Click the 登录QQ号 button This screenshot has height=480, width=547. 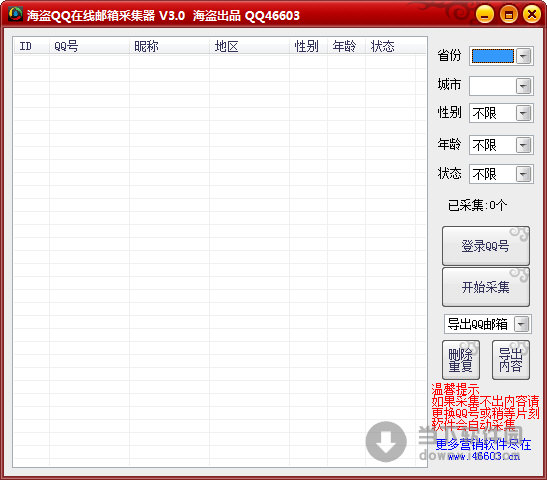[486, 246]
